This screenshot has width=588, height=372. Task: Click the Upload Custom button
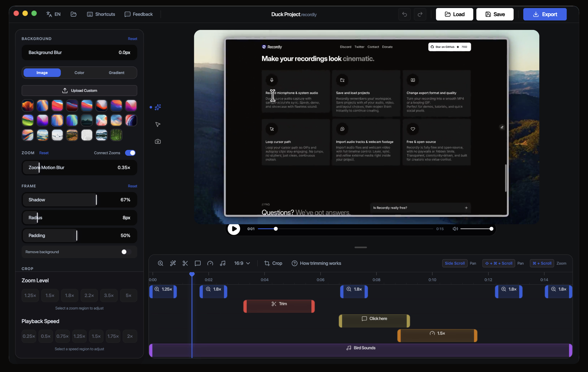pyautogui.click(x=79, y=91)
